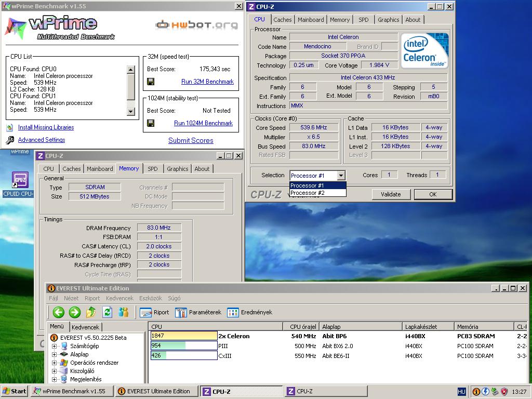Expand the Operációs rendszer tree node

pos(54,363)
